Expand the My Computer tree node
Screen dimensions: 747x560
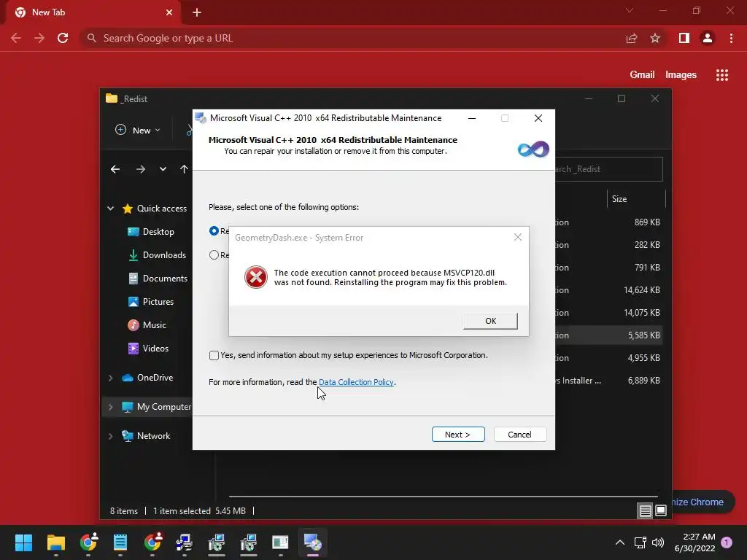(x=111, y=407)
